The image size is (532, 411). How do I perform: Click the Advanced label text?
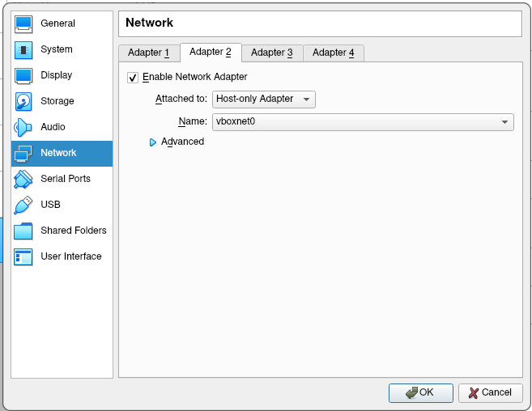pos(182,142)
